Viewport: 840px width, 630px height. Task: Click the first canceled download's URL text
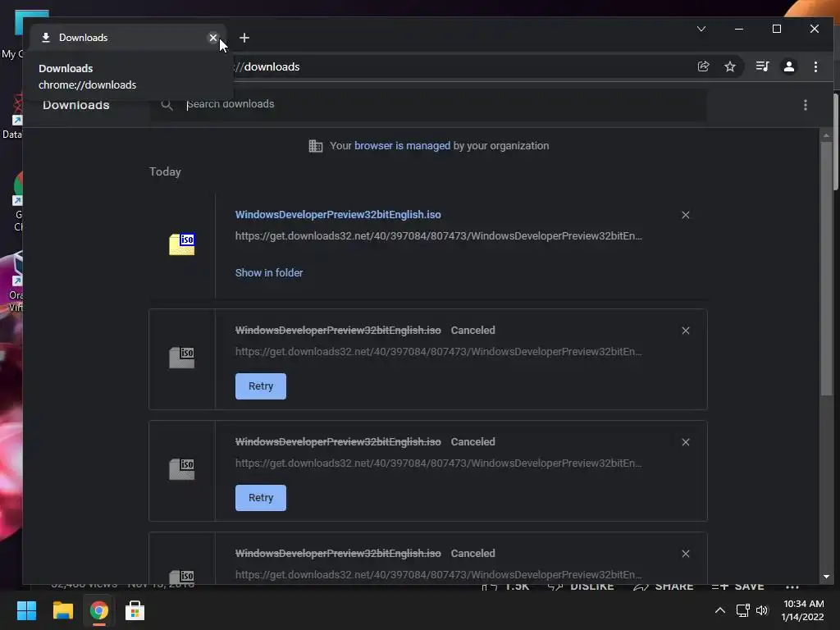tap(438, 351)
